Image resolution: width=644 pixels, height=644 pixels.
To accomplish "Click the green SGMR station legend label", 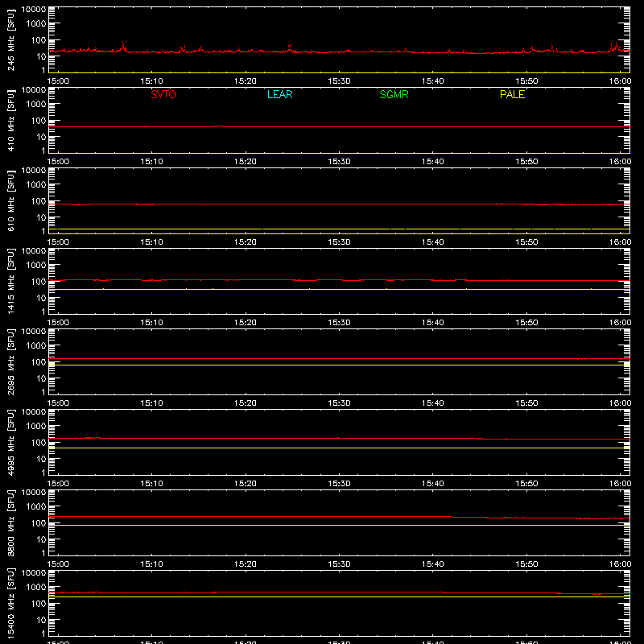I will point(394,94).
